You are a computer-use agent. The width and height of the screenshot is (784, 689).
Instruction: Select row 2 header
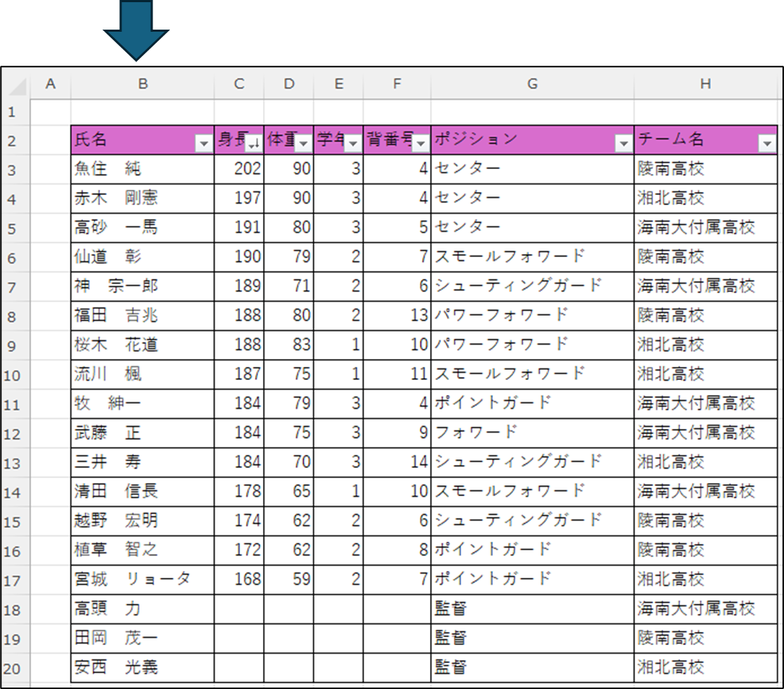(x=11, y=140)
